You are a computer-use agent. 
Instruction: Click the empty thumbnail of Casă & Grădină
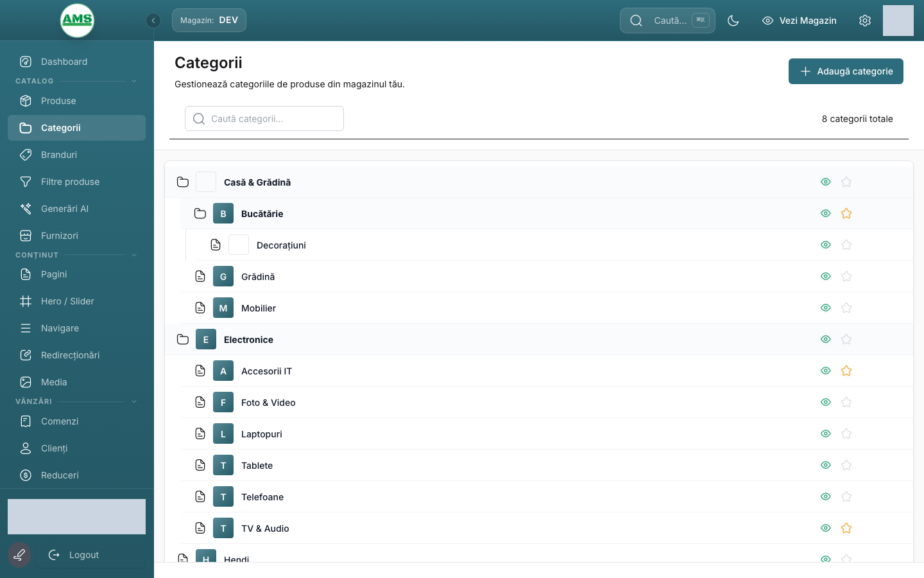point(206,182)
